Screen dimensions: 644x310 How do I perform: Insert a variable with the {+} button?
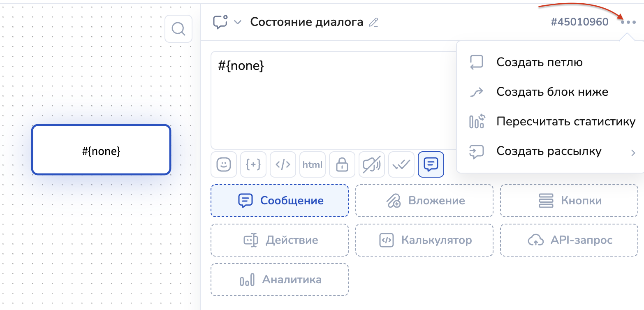[x=253, y=164]
